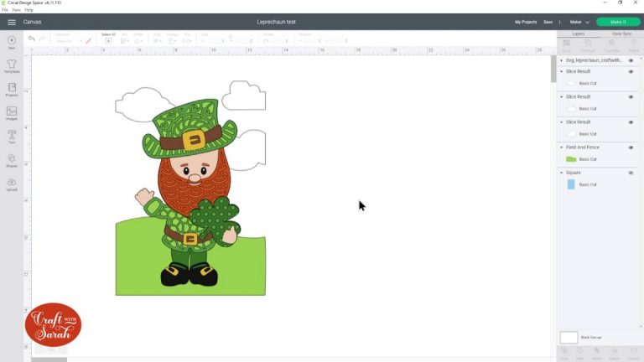The width and height of the screenshot is (644, 362).
Task: Click the blue Square layer swatch
Action: pos(571,184)
